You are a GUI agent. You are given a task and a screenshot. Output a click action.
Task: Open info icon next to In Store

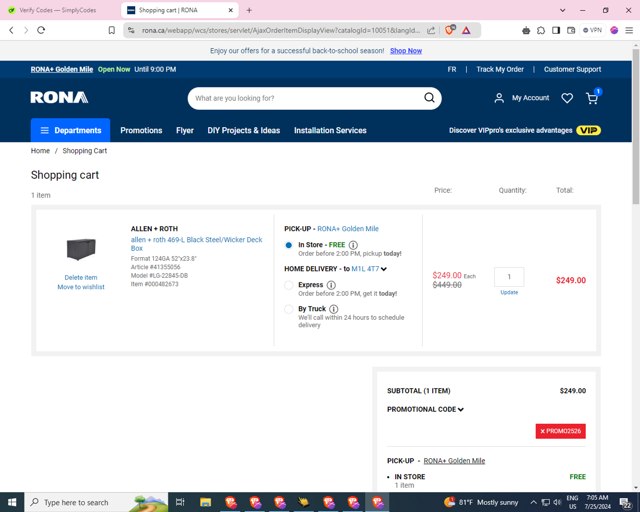pos(353,245)
